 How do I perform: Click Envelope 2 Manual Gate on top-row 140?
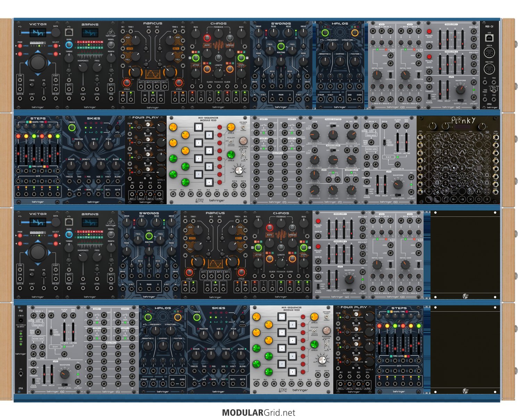pos(429,57)
